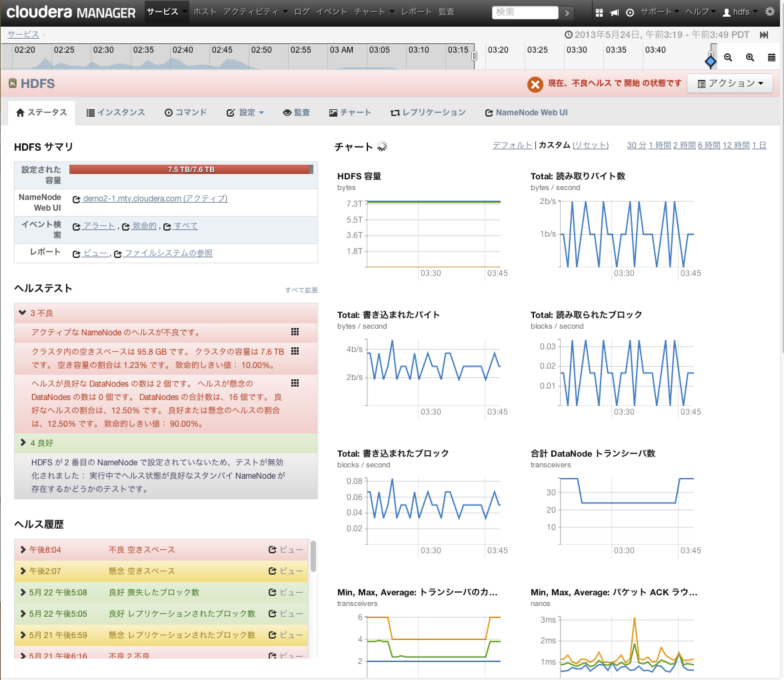Click the blue diamond timeline marker
Image resolution: width=784 pixels, height=680 pixels.
click(711, 61)
